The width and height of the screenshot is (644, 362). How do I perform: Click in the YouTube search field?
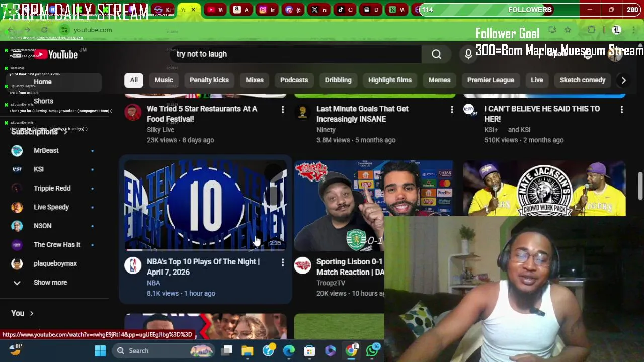(296, 54)
